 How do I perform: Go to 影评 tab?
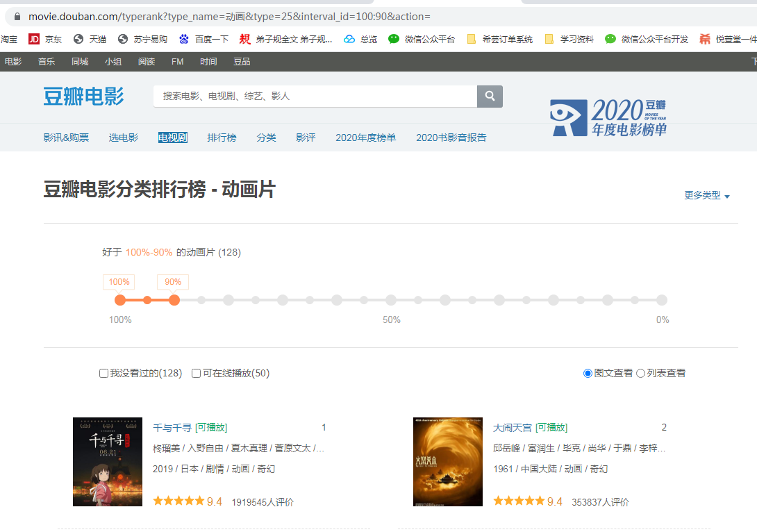coord(306,138)
